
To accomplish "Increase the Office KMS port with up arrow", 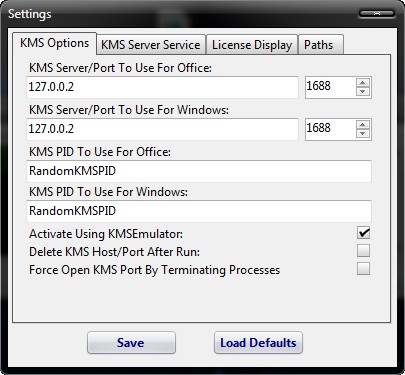I will [x=363, y=83].
